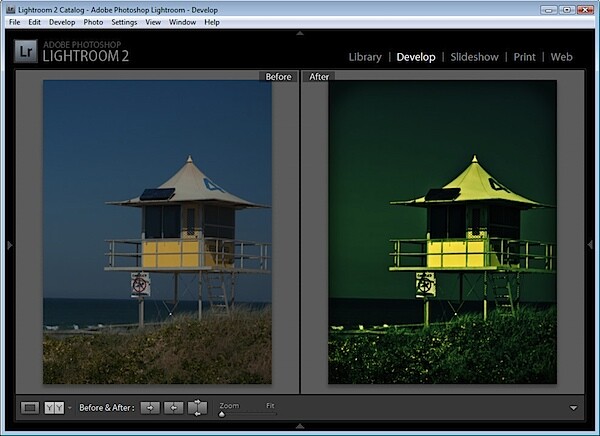Go to the Print module
The height and width of the screenshot is (436, 600).
(523, 57)
